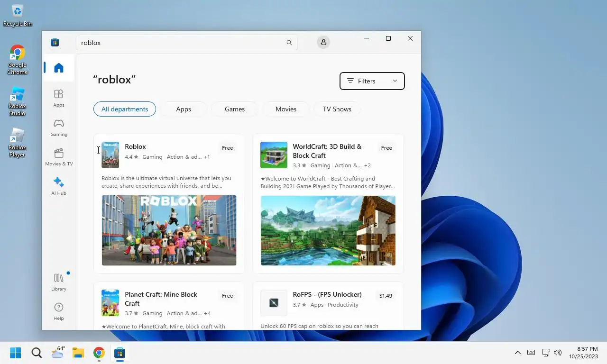Open File Explorer from taskbar
607x364 pixels.
(78, 353)
